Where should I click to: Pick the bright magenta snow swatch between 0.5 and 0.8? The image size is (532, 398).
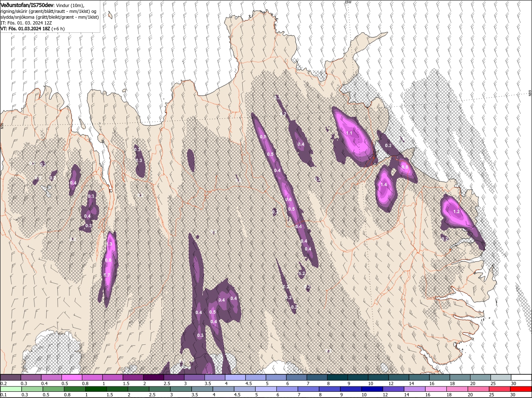point(71,377)
